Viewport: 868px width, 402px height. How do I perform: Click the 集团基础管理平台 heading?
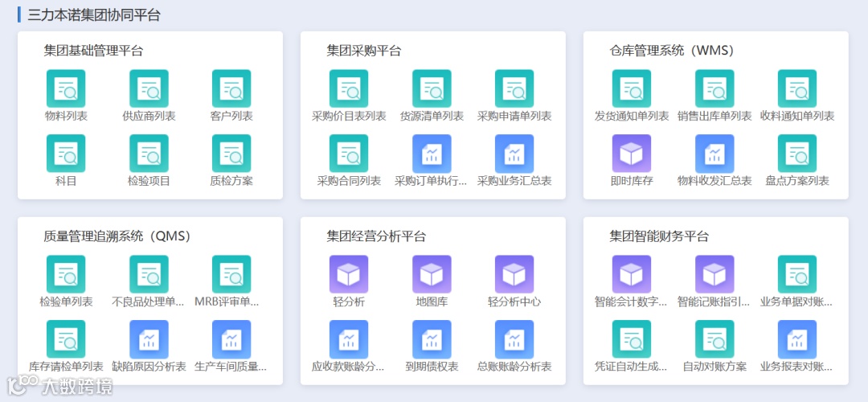[x=93, y=51]
